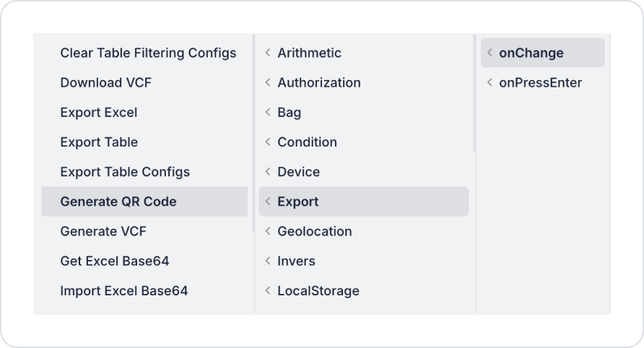Select Export Table Configs action
This screenshot has width=644, height=348.
pyautogui.click(x=125, y=172)
